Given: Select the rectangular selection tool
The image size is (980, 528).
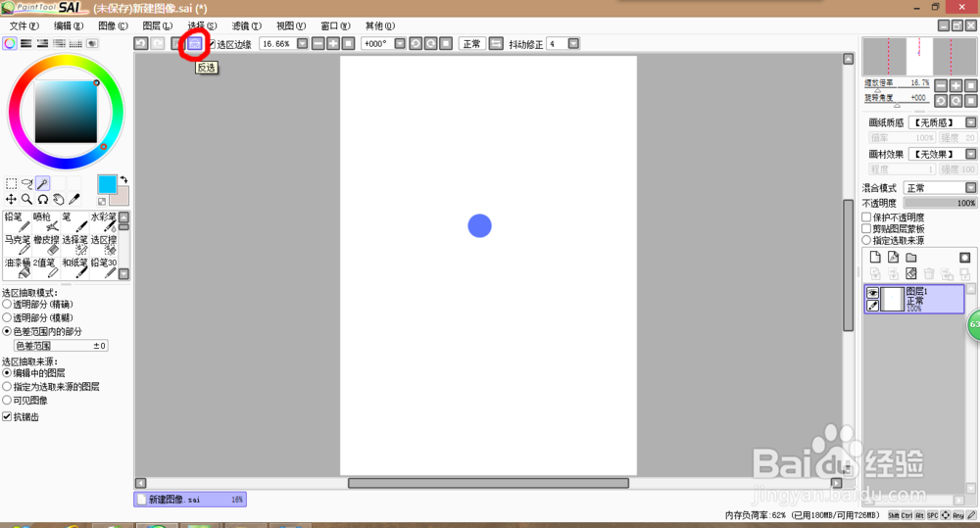Looking at the screenshot, I should 11,183.
